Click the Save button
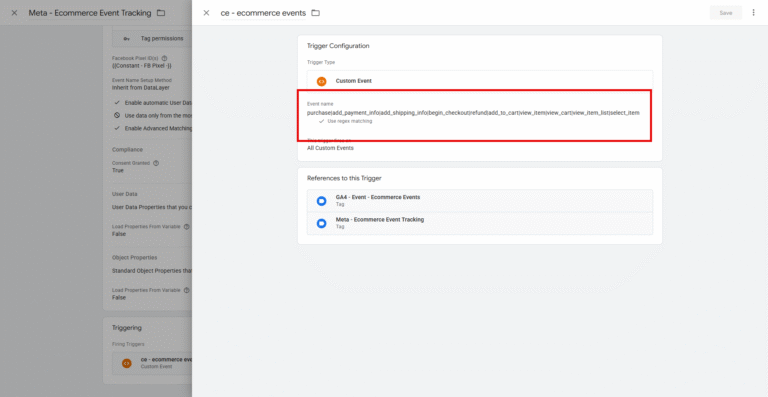This screenshot has height=397, width=768. 725,13
